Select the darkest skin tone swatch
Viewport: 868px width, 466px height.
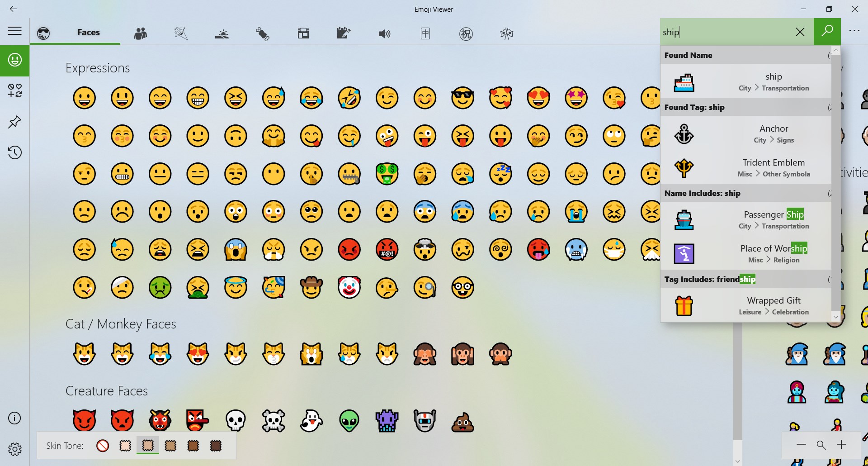216,446
